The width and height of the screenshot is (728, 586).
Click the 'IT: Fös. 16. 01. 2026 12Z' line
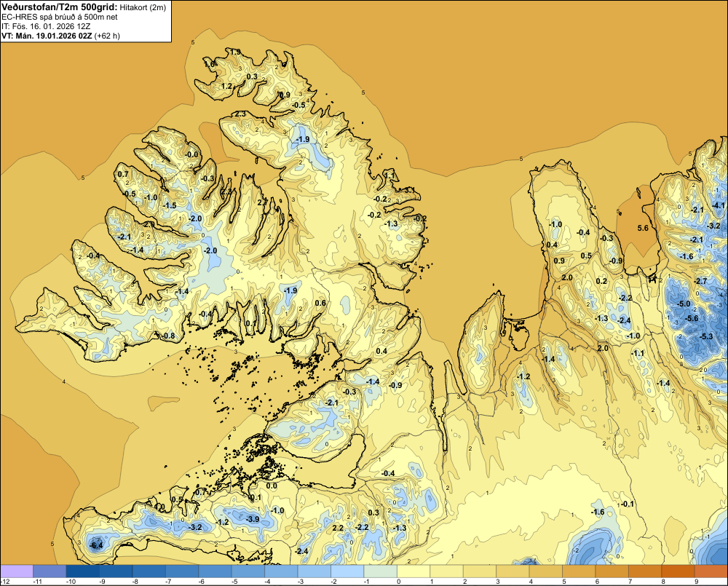(x=46, y=26)
